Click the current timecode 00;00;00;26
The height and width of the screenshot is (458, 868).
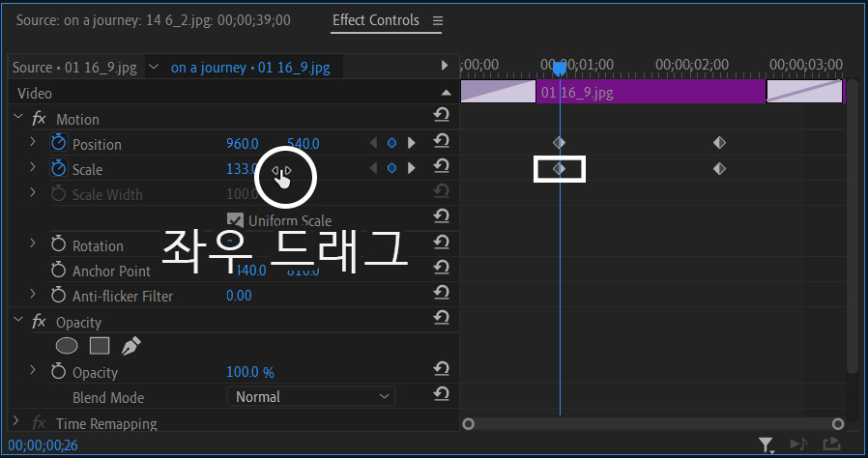tap(43, 445)
